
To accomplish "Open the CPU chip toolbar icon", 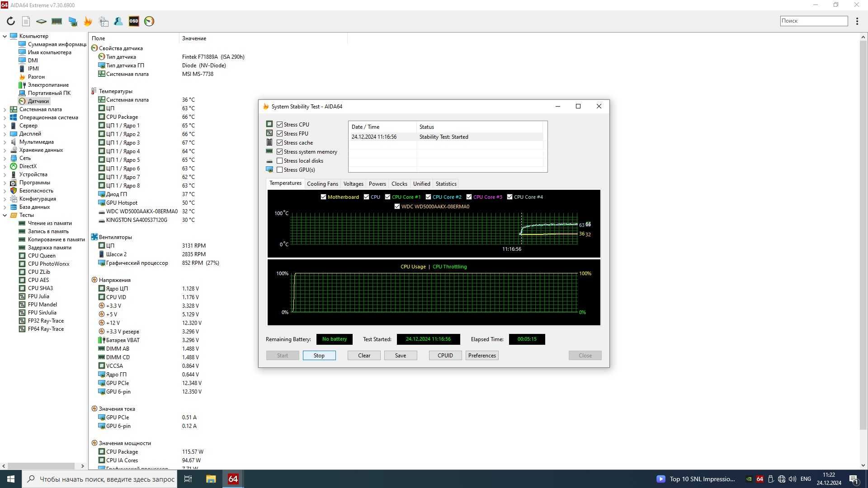I will 41,21.
